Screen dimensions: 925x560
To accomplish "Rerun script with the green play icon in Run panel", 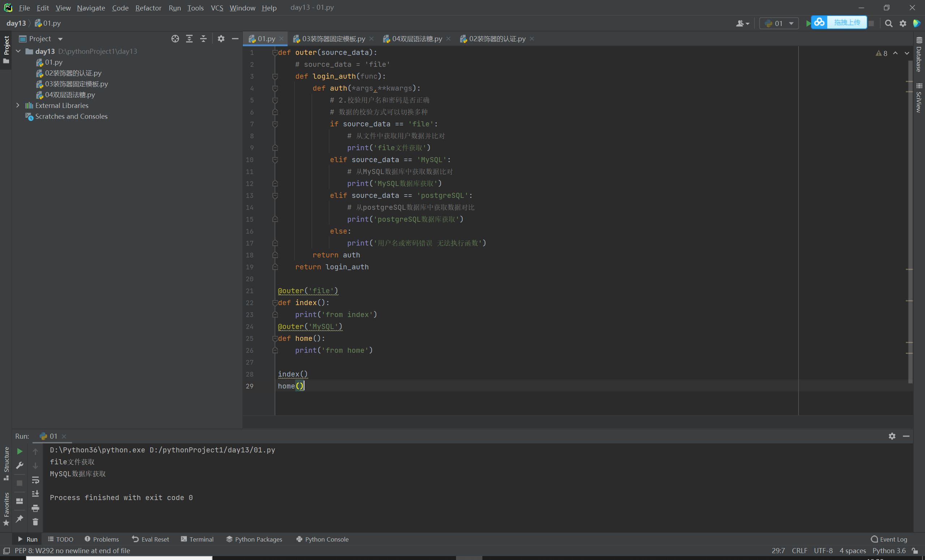I will (20, 451).
